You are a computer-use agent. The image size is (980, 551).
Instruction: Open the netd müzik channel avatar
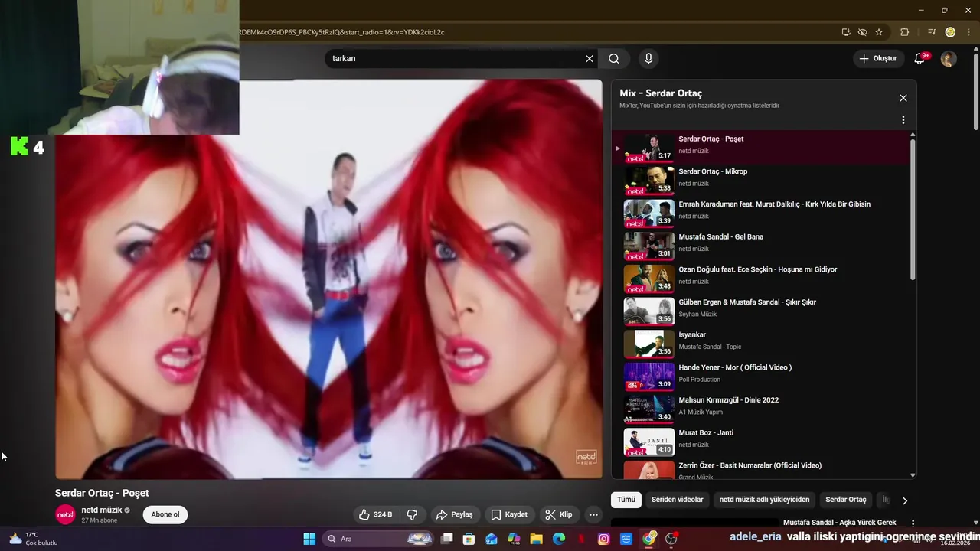66,514
